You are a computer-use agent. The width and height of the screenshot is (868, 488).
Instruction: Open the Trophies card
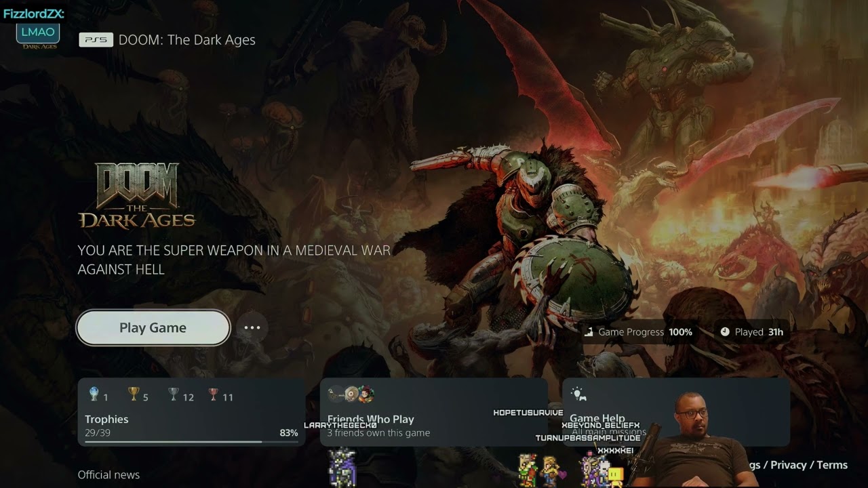pyautogui.click(x=192, y=412)
